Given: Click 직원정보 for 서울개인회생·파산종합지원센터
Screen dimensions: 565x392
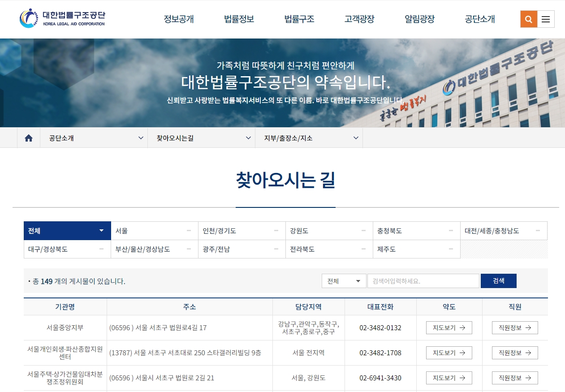Looking at the screenshot, I should pos(515,353).
